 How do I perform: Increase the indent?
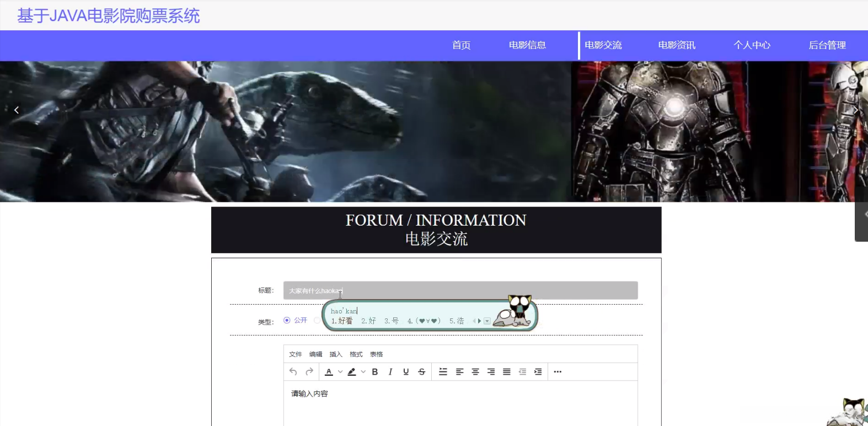click(x=538, y=372)
